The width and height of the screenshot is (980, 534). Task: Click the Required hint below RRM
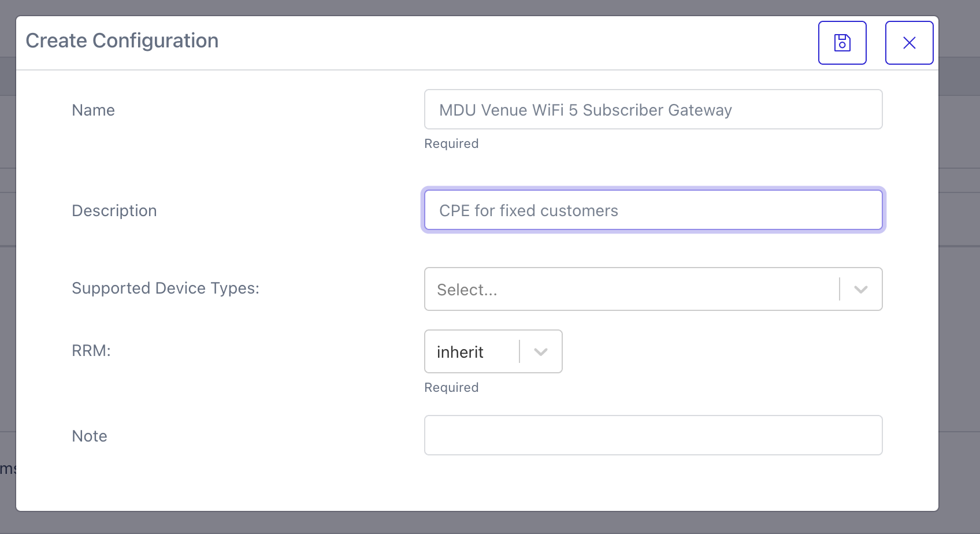click(x=451, y=388)
